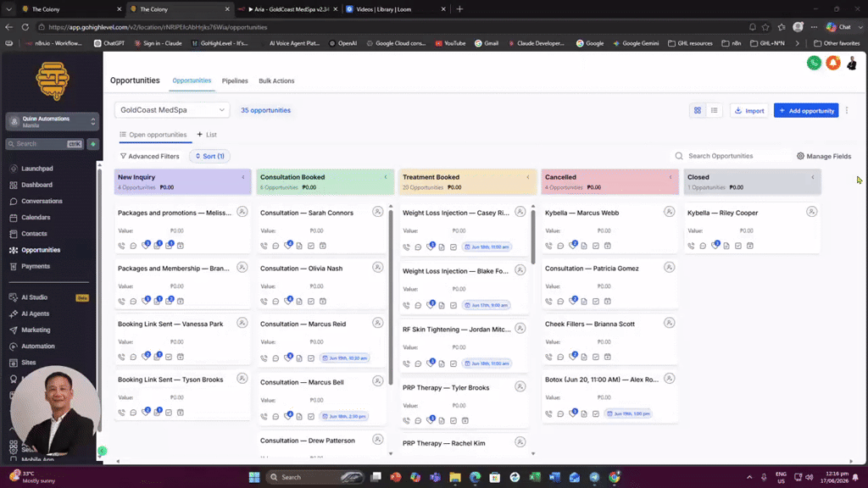Open Windows Start menu

pyautogui.click(x=254, y=477)
